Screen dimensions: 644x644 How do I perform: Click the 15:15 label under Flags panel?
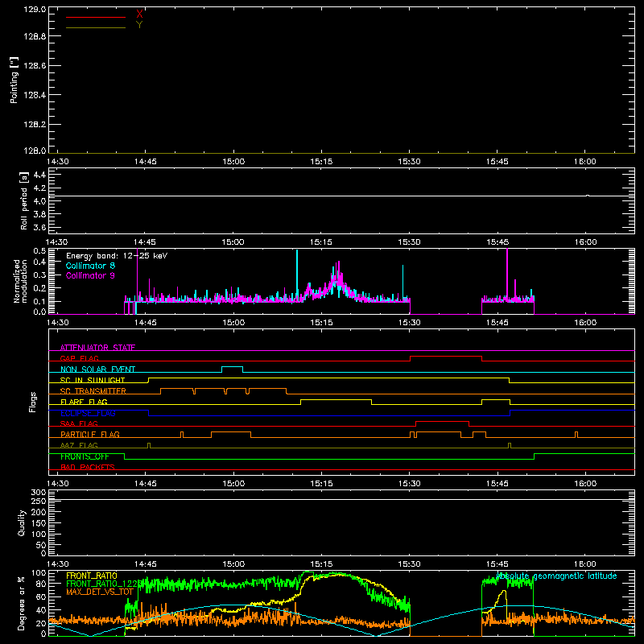click(x=321, y=484)
